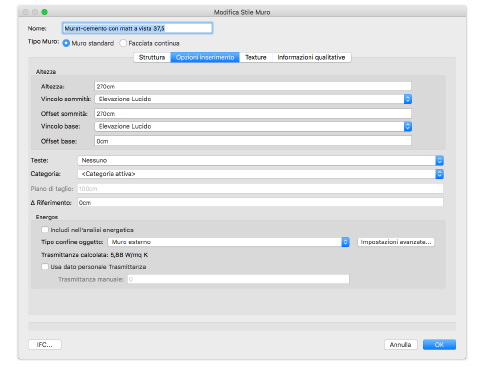483x373 pixels.
Task: Click the Impostazioni avanzate button
Action: pyautogui.click(x=396, y=242)
